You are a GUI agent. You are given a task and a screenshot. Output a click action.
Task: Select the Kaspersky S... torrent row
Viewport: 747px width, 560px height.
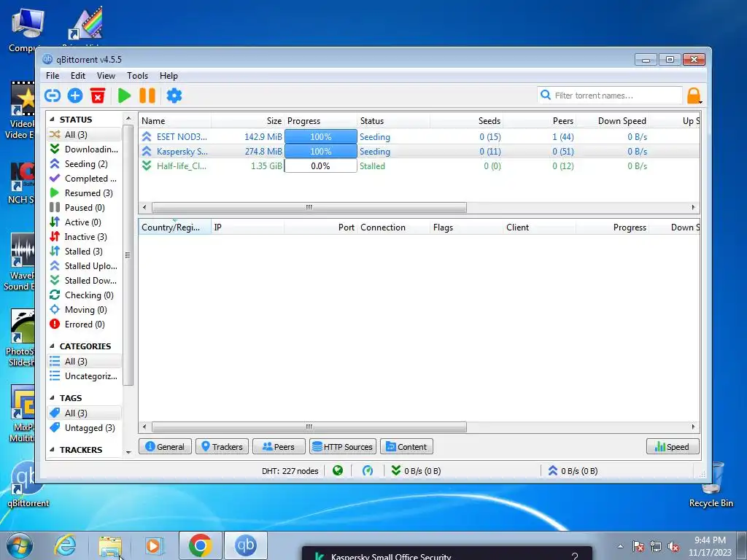pyautogui.click(x=419, y=152)
